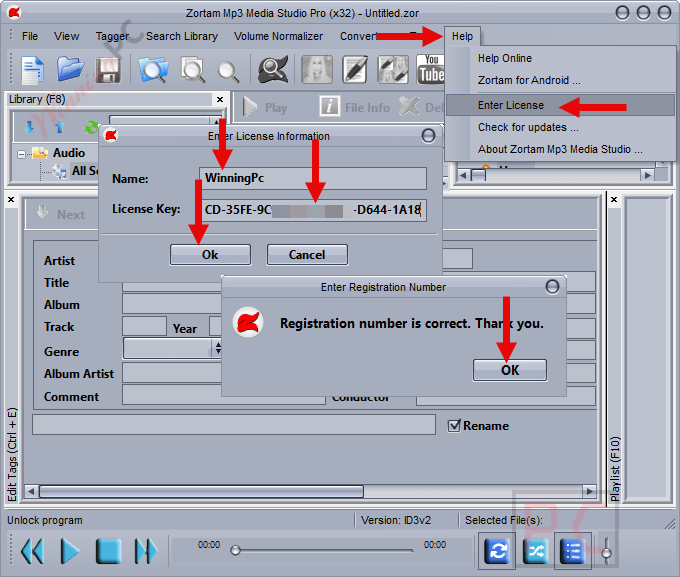Toggle the Rename checkbox
680x577 pixels.
pos(454,426)
